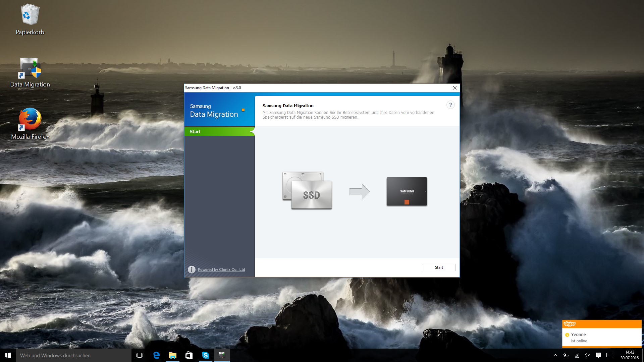This screenshot has height=362, width=644.
Task: Click the Samsung target SSD image
Action: [407, 191]
